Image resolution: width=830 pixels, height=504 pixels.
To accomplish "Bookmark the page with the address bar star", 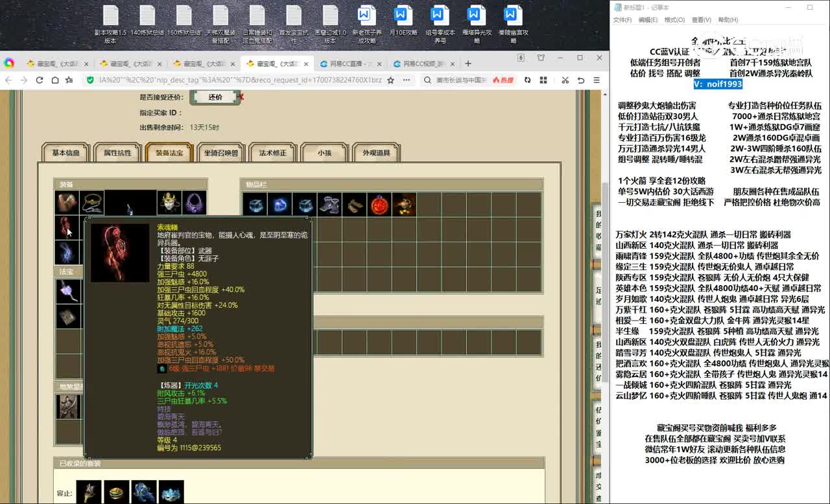I will pos(390,80).
